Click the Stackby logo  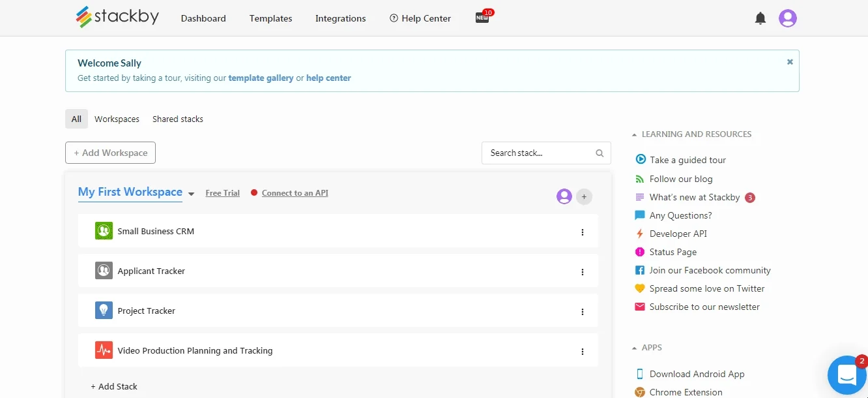tap(117, 17)
